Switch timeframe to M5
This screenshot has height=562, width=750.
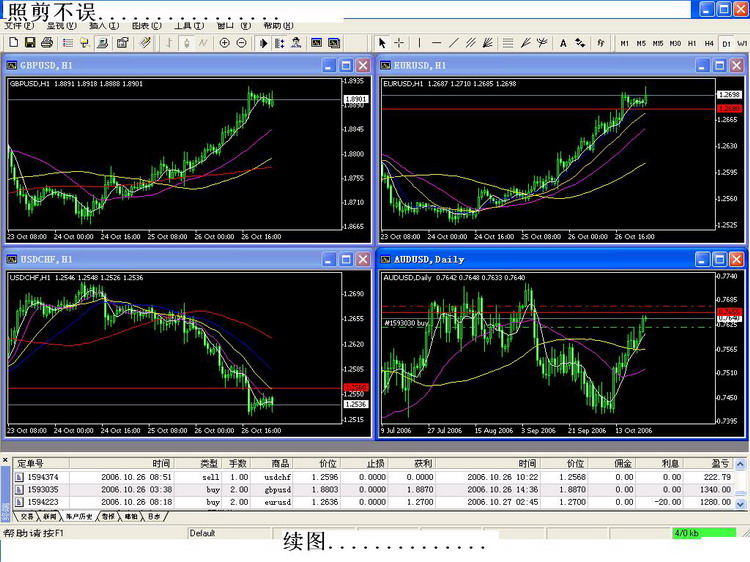coord(641,43)
